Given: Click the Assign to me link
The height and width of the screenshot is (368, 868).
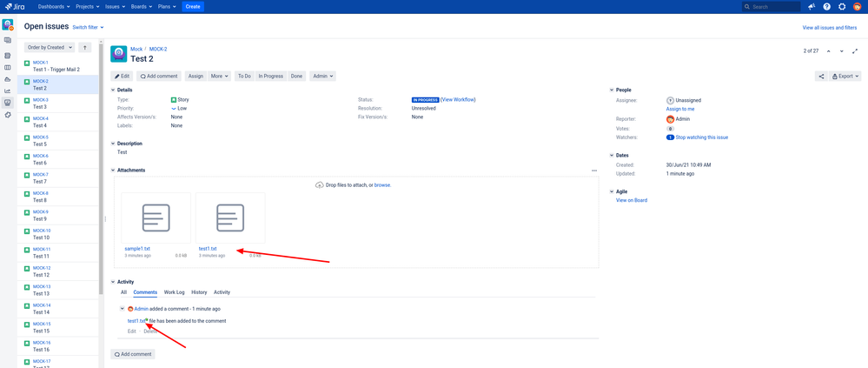Looking at the screenshot, I should (679, 109).
